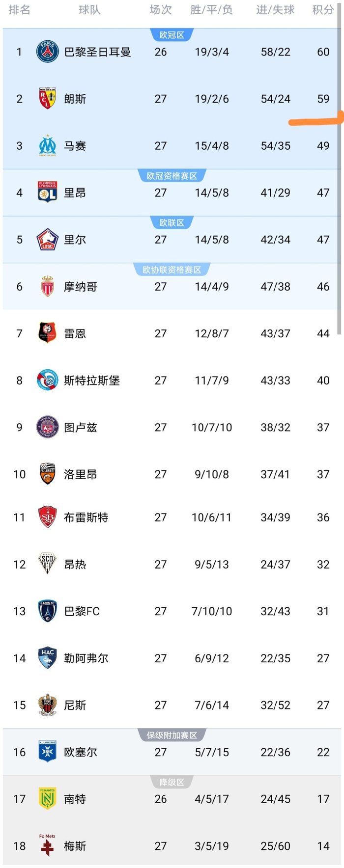Tap the Marseille club badge
Screen dimensions: 344x868
[x=47, y=146]
